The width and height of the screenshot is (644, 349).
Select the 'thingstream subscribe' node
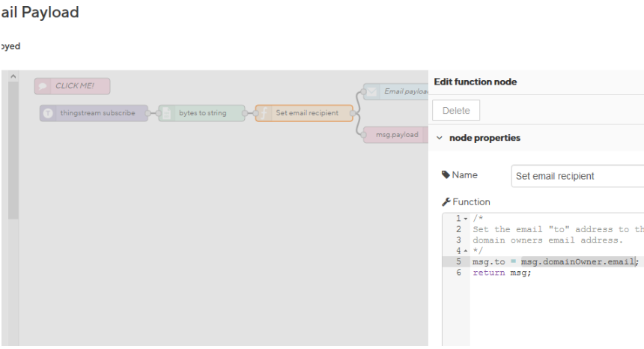click(94, 113)
